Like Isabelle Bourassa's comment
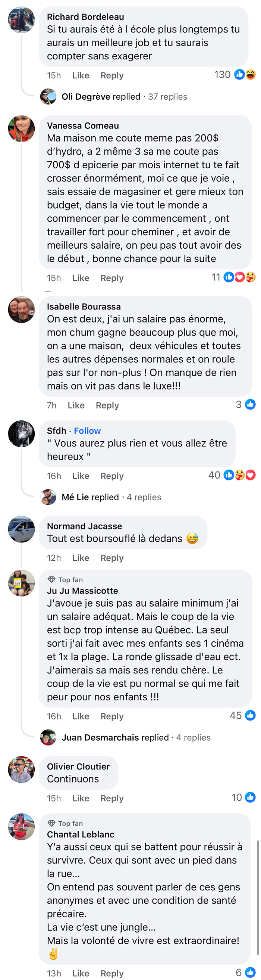This screenshot has width=261, height=980. [76, 405]
